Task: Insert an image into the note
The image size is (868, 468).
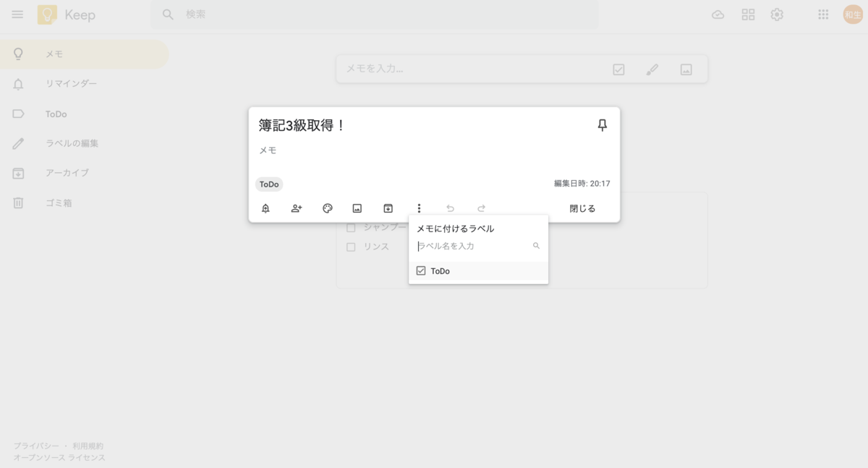Action: pyautogui.click(x=357, y=208)
